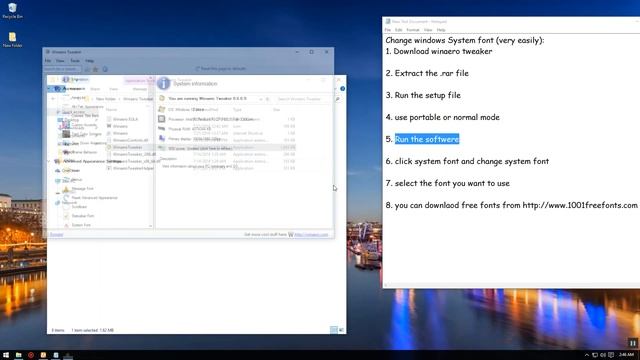Open File Explorer from the taskbar
The width and height of the screenshot is (640, 360).
(18, 355)
